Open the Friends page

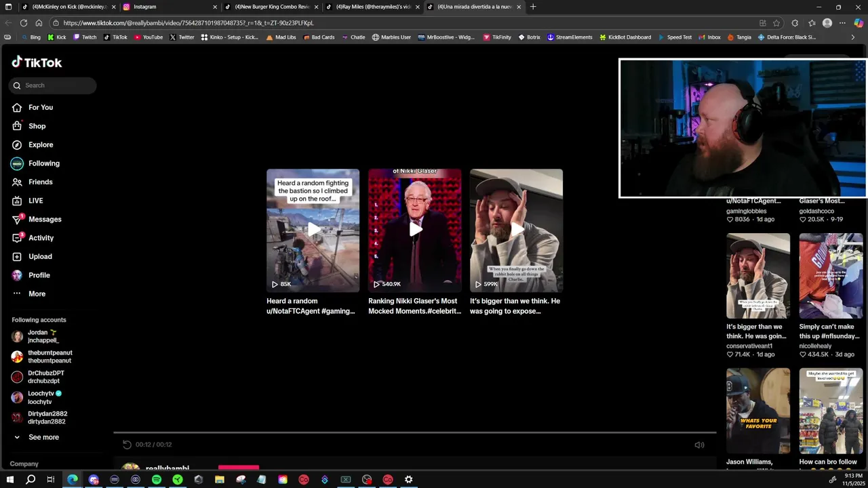[x=33, y=182]
